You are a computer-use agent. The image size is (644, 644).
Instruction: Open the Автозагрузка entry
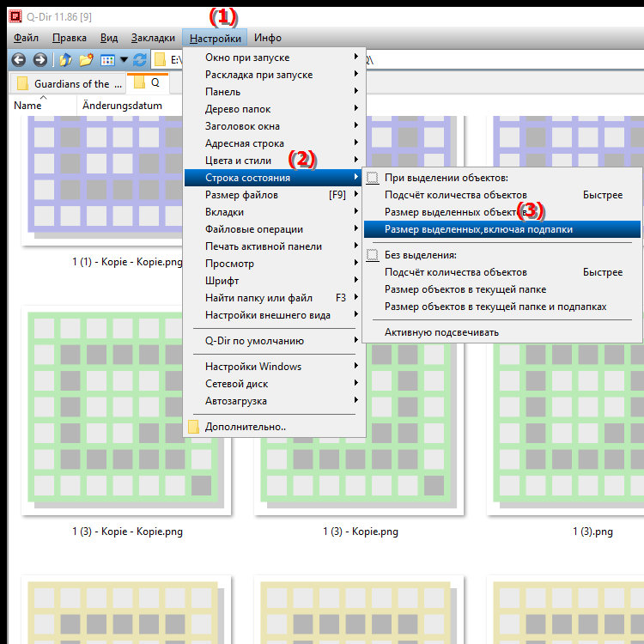[x=273, y=401]
